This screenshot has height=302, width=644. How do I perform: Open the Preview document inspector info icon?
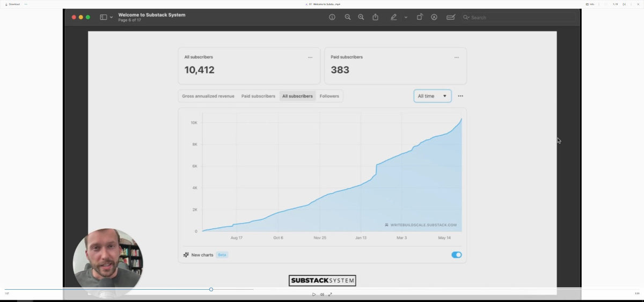coord(332,17)
